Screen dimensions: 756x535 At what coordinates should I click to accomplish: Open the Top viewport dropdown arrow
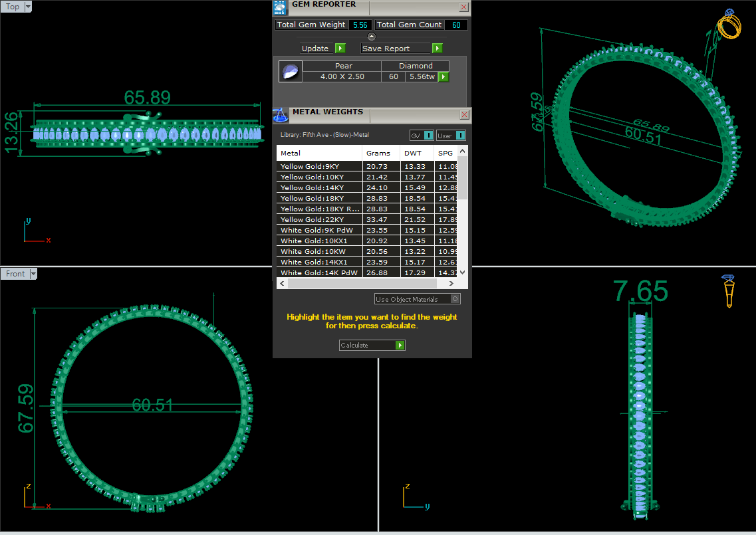(28, 7)
